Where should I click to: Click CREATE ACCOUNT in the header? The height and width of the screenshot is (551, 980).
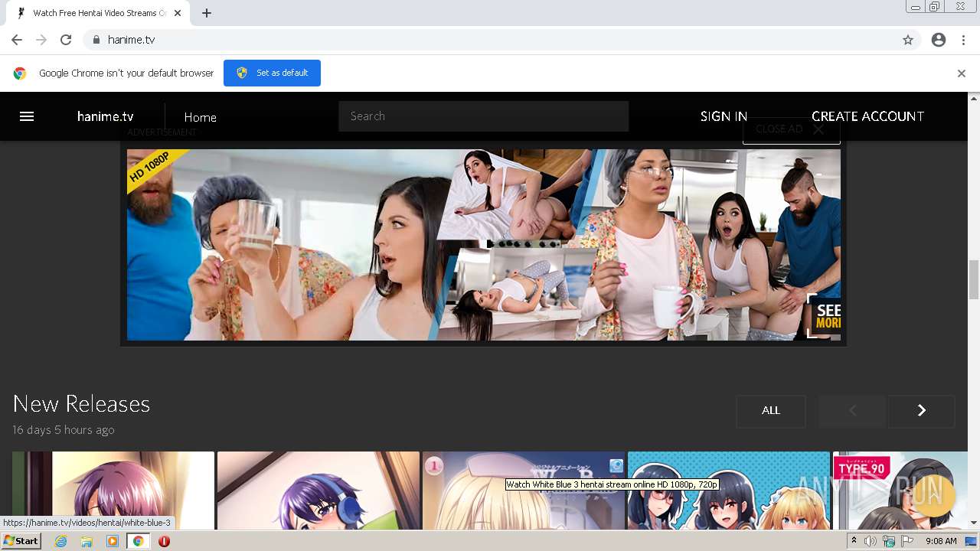pos(867,116)
